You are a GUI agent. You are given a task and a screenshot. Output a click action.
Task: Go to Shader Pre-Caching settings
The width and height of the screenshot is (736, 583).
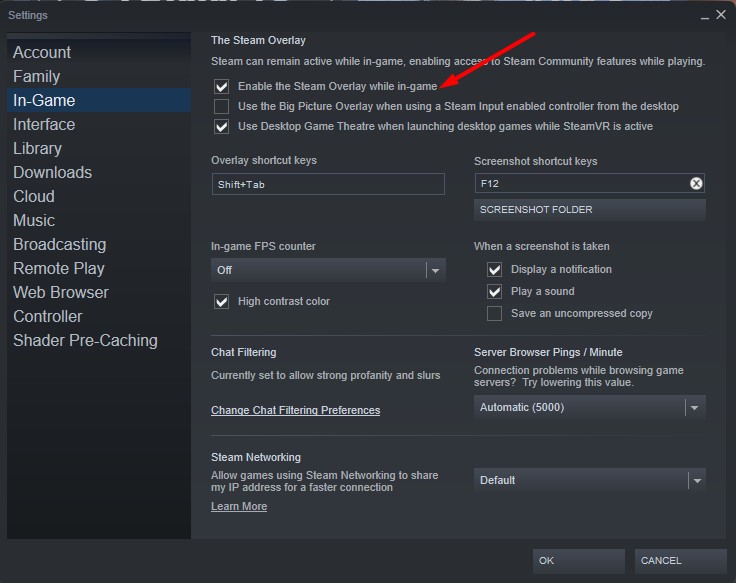(x=85, y=340)
